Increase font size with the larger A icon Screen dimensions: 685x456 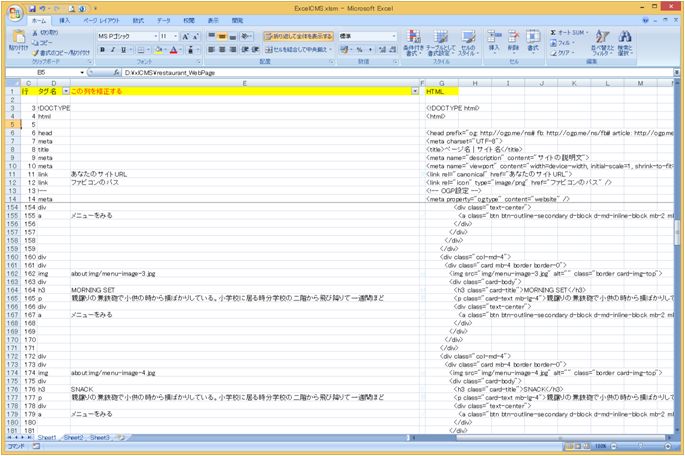coord(185,36)
